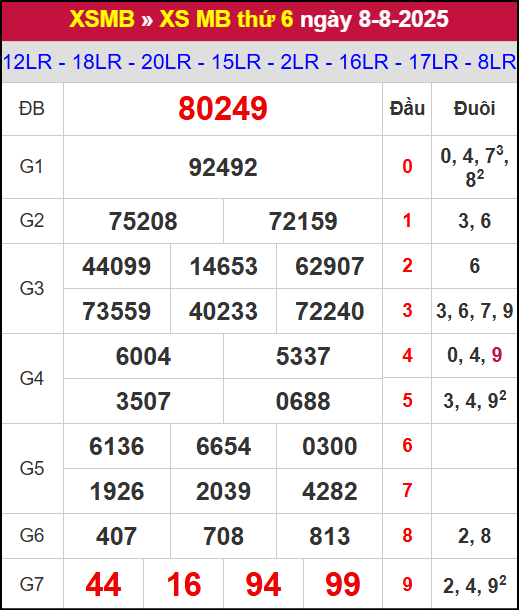
Task: Select the G3 number 40233
Action: pos(223,311)
